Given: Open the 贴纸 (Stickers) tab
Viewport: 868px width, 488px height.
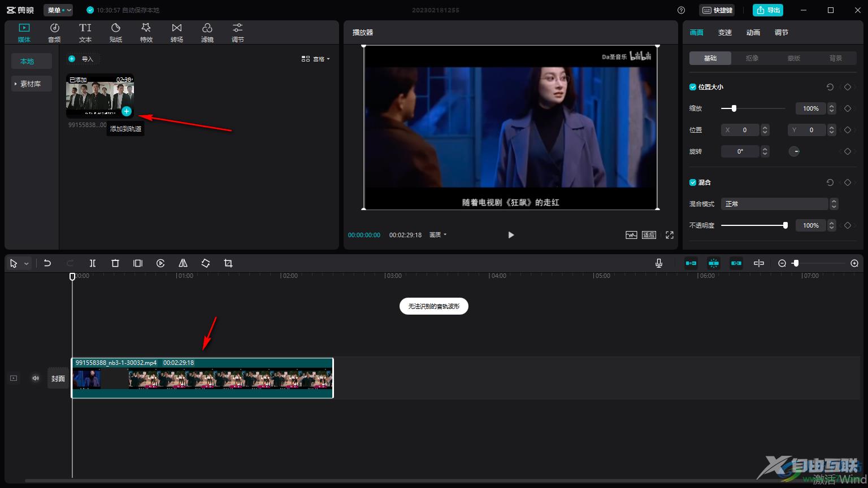Looking at the screenshot, I should [115, 33].
